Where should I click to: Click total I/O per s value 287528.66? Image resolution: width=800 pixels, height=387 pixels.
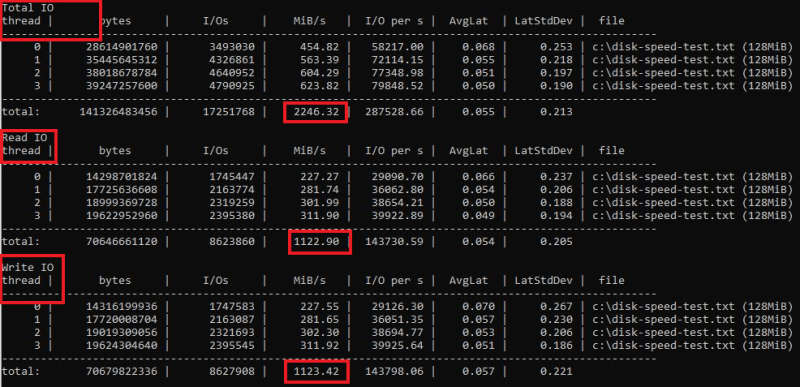point(395,112)
